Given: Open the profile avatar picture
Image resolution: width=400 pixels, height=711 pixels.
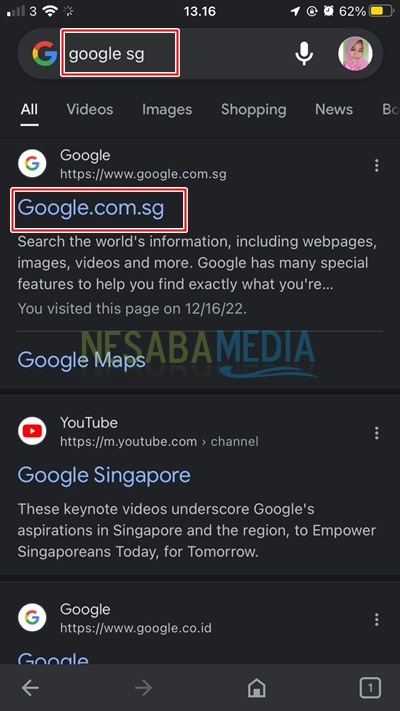Looking at the screenshot, I should [355, 54].
